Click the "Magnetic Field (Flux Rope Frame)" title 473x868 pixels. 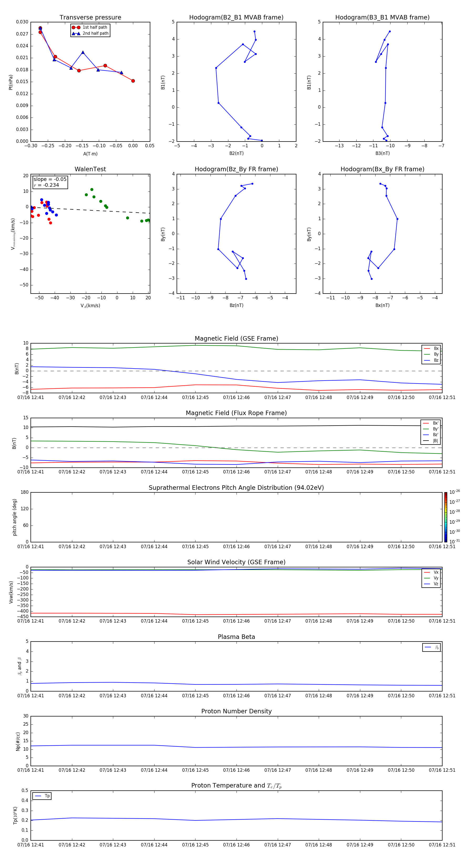click(236, 413)
